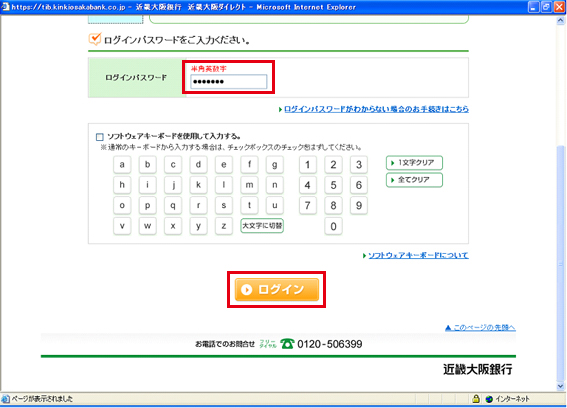Tap the number 6 key

click(x=359, y=185)
